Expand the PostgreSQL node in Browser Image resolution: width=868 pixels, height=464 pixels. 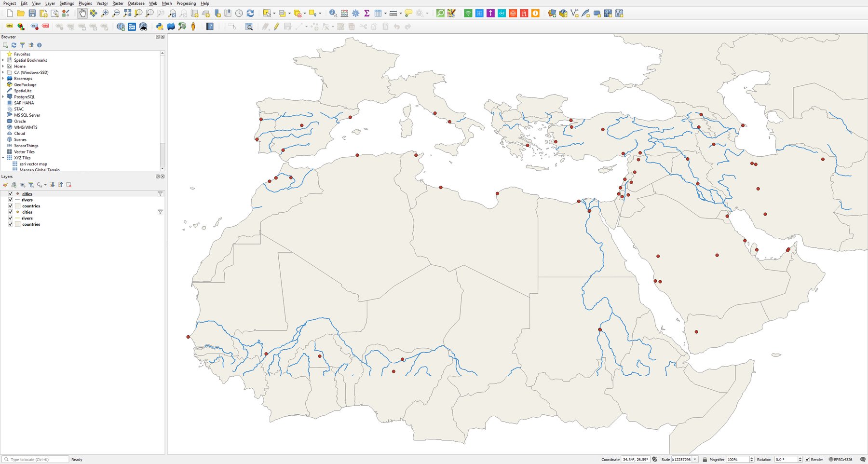pyautogui.click(x=3, y=97)
